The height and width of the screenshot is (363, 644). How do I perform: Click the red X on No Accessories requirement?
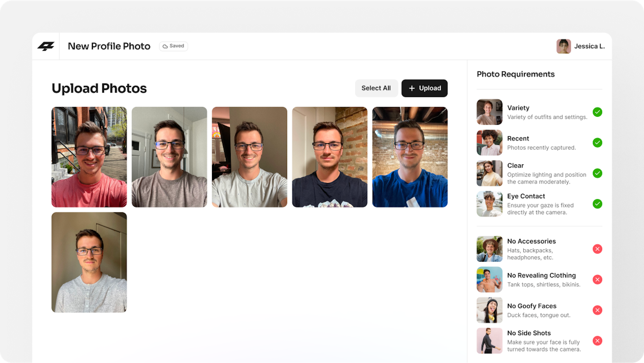(x=597, y=249)
